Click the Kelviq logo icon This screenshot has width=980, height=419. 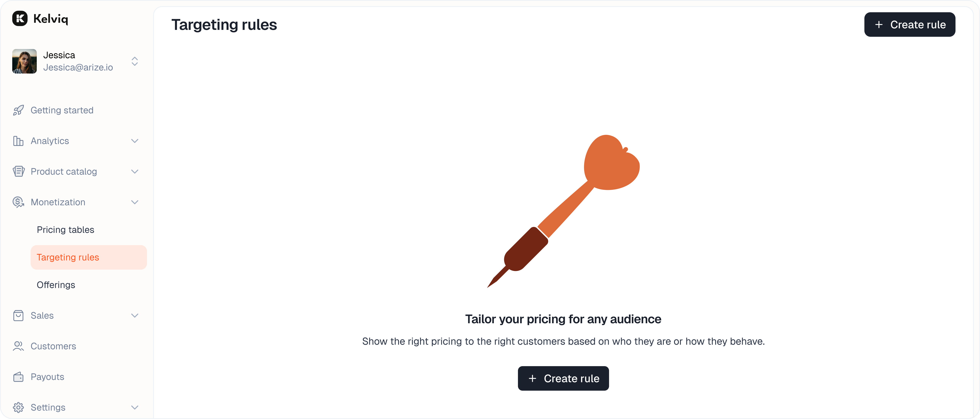pyautogui.click(x=20, y=18)
